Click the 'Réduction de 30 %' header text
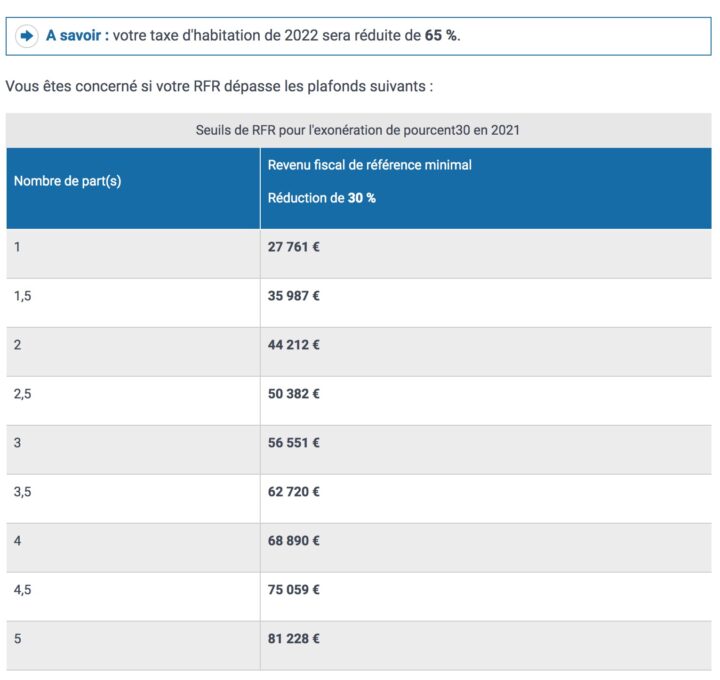Screen dimensions: 720x680 (321, 198)
